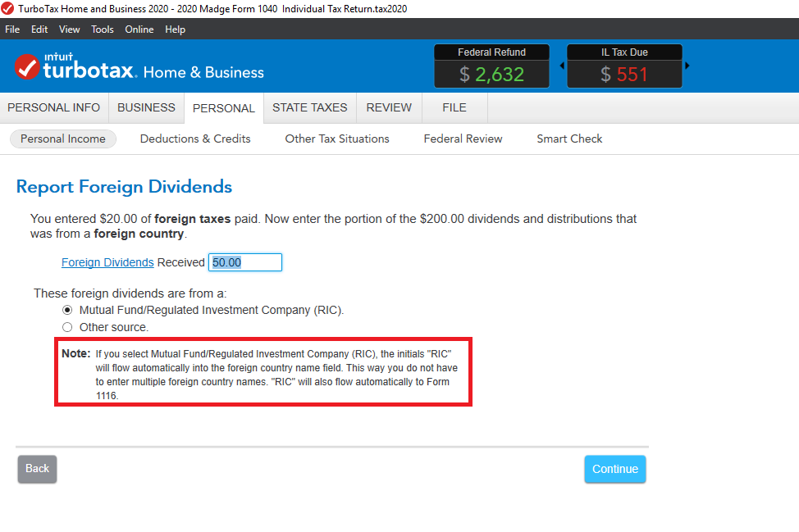The width and height of the screenshot is (799, 532).
Task: Click the Report Foreign Dividends heading
Action: 125,187
